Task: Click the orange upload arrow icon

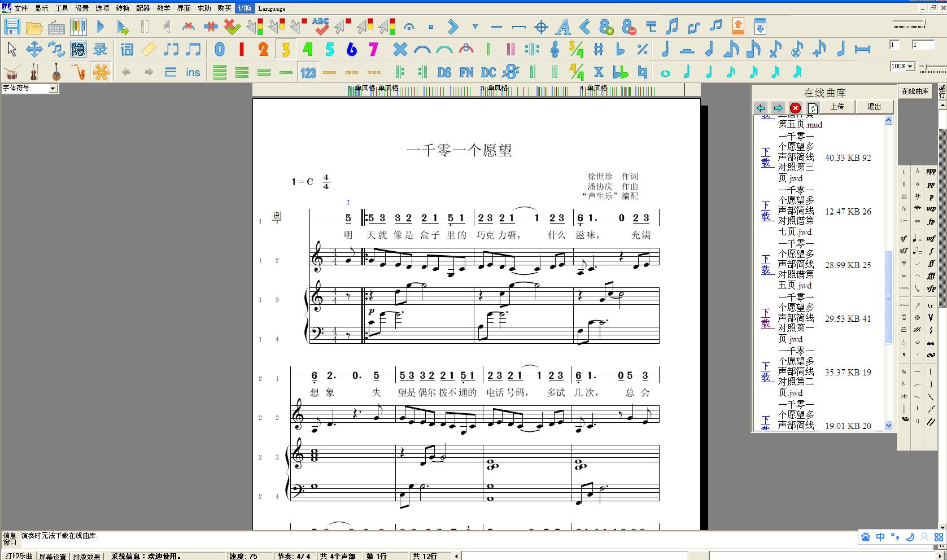Action: [738, 27]
